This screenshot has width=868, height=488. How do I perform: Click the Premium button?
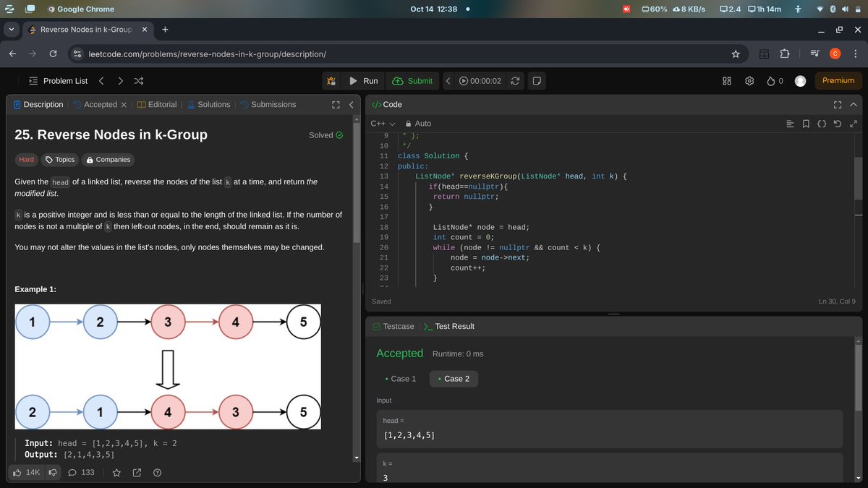pyautogui.click(x=838, y=81)
